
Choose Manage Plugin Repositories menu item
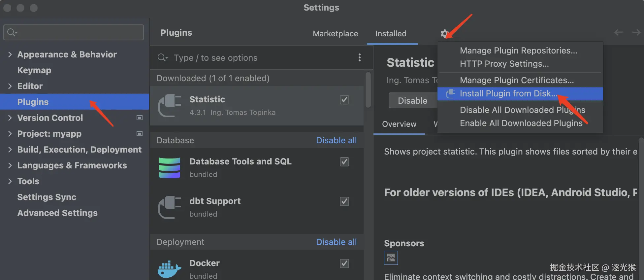tap(520, 51)
